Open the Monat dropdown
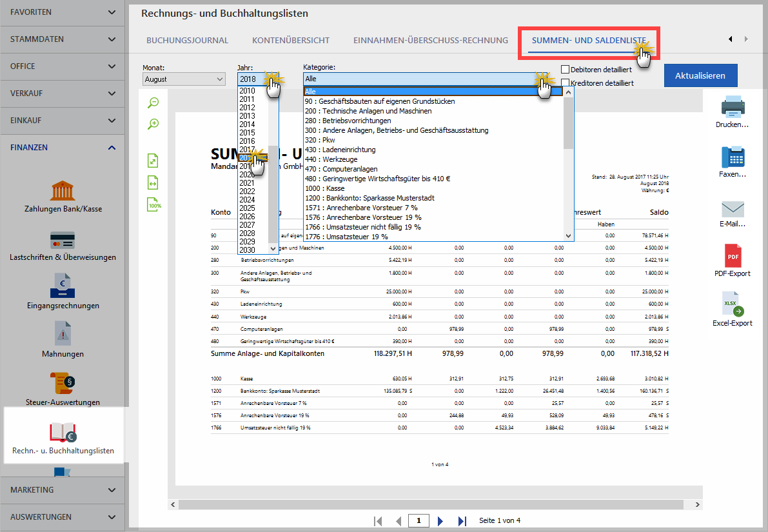The width and height of the screenshot is (768, 532). [x=184, y=79]
